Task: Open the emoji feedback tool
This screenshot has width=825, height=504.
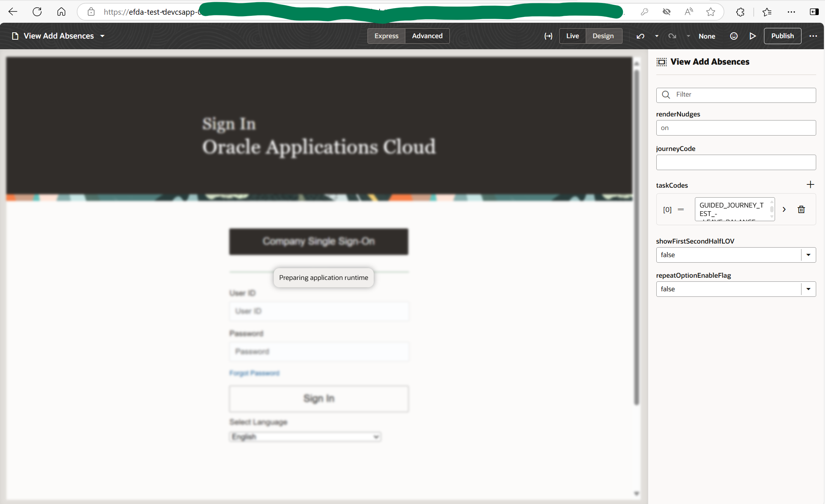Action: (x=734, y=36)
